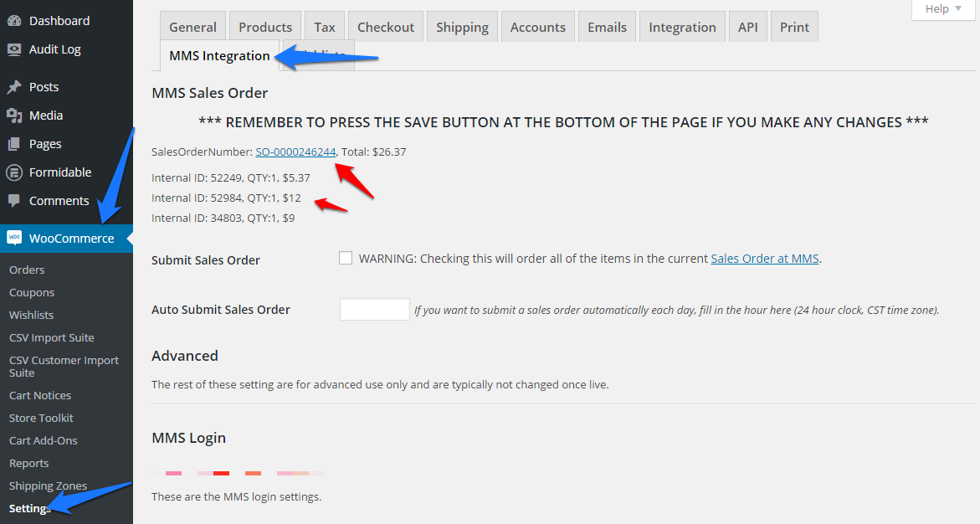Click the 'Internal ID: 34803' line
The height and width of the screenshot is (524, 980).
pos(223,218)
